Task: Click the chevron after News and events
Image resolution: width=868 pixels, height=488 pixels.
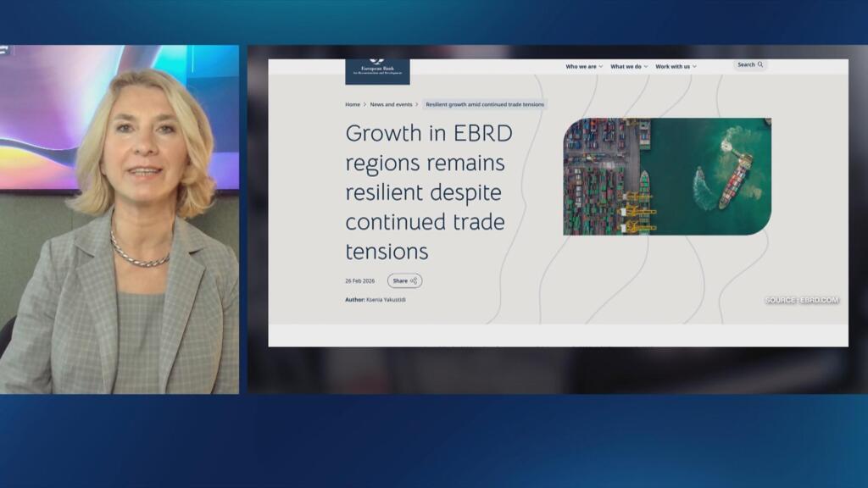Action: point(417,104)
